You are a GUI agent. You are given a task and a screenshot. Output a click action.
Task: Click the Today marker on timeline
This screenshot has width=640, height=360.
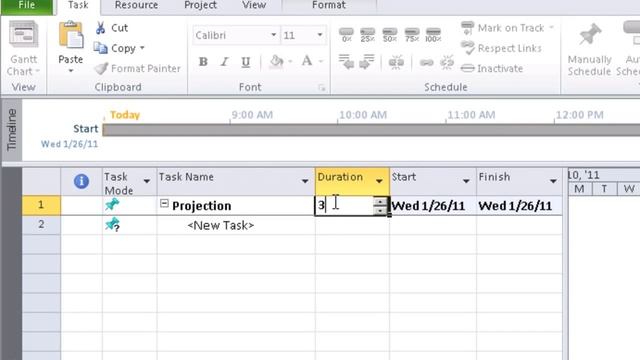[125, 115]
